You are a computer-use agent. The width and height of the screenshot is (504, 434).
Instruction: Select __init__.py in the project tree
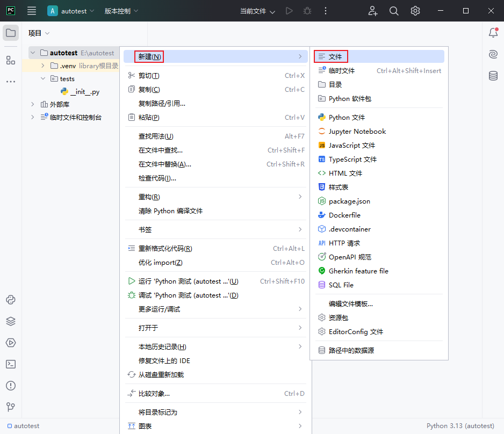(84, 92)
